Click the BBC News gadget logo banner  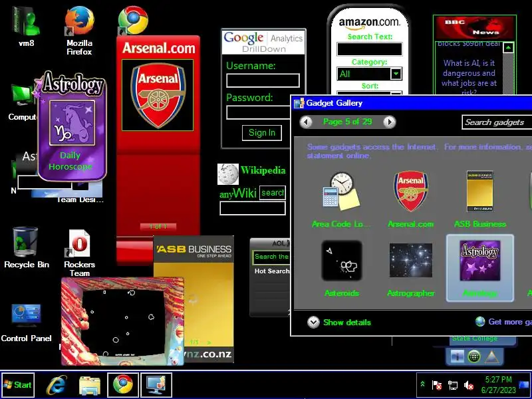point(475,27)
